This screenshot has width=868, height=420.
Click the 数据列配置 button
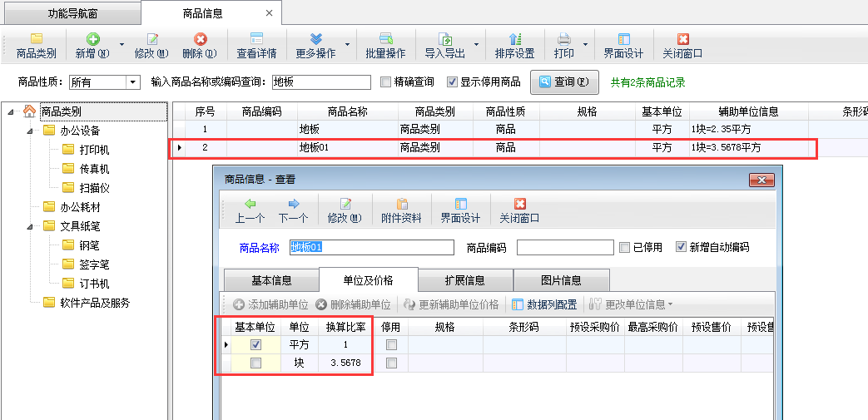pyautogui.click(x=547, y=304)
